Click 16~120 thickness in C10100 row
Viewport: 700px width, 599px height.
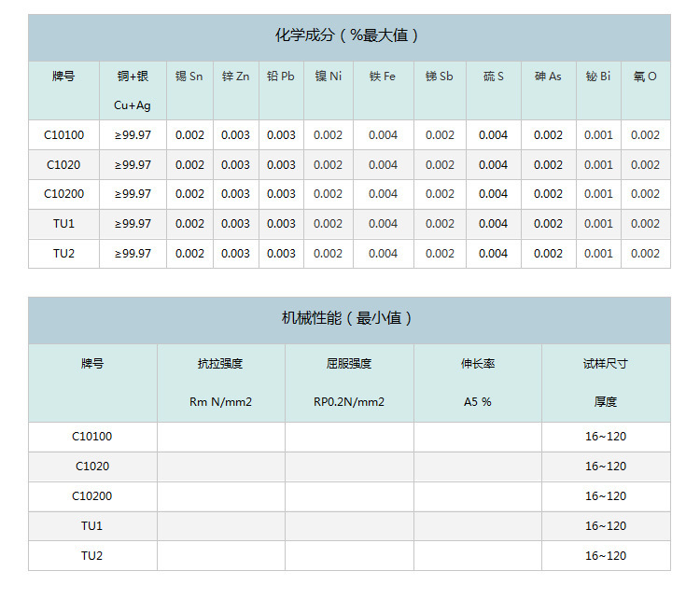[x=606, y=436]
